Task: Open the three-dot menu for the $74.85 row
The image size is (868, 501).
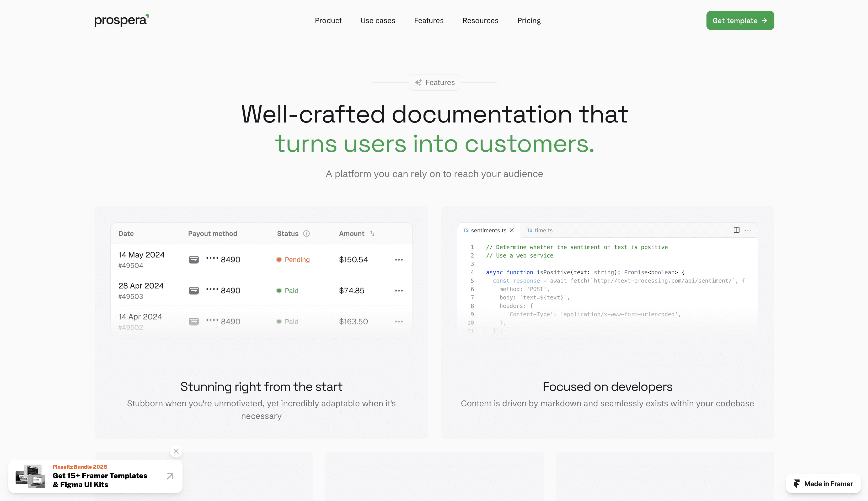Action: pos(399,290)
